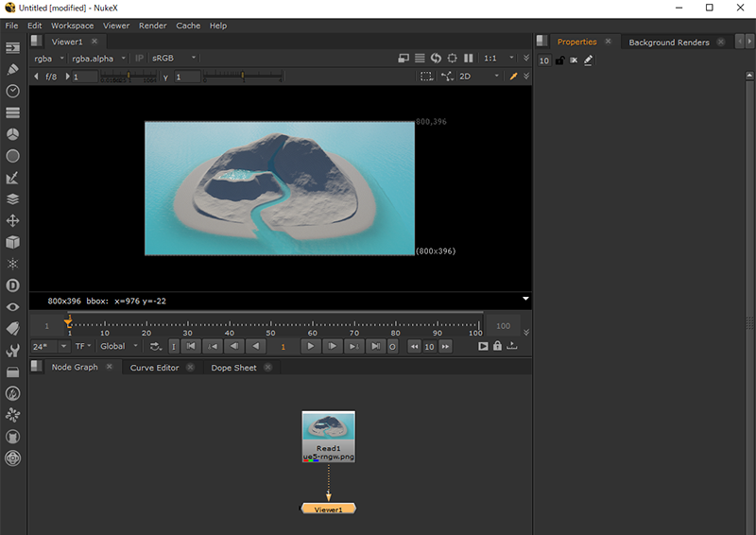Click the current frame number field

[283, 346]
